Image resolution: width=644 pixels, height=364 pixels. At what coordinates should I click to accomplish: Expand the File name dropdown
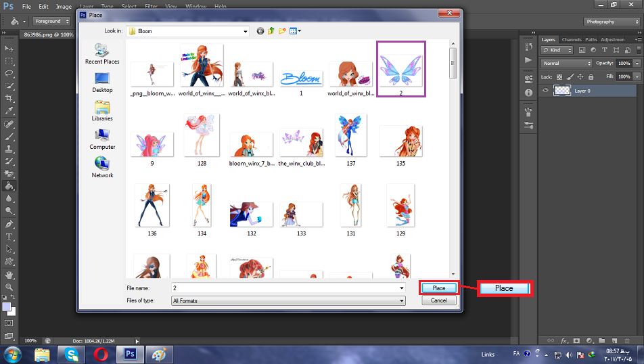[402, 288]
